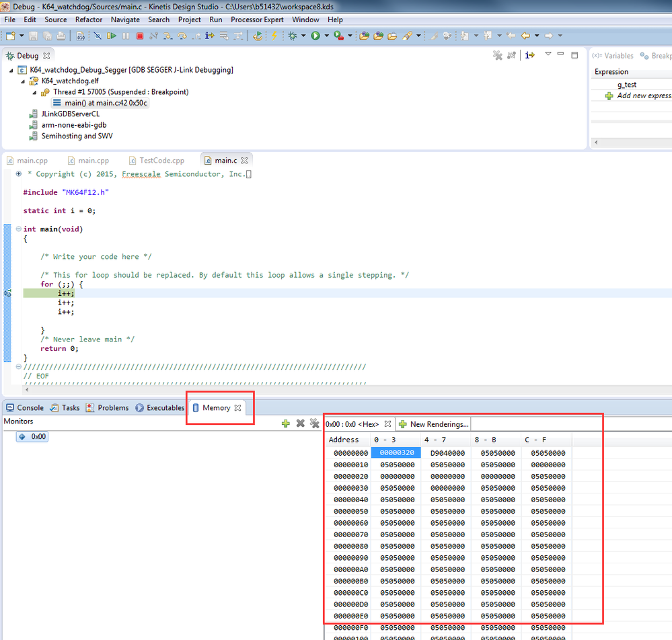Click the green Run launch icon
Image resolution: width=672 pixels, height=640 pixels.
[x=315, y=36]
